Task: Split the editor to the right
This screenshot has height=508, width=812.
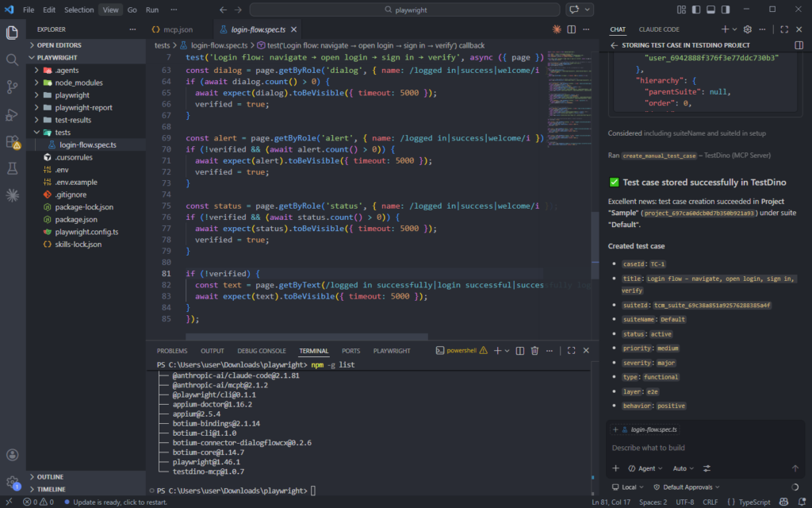Action: [571, 29]
